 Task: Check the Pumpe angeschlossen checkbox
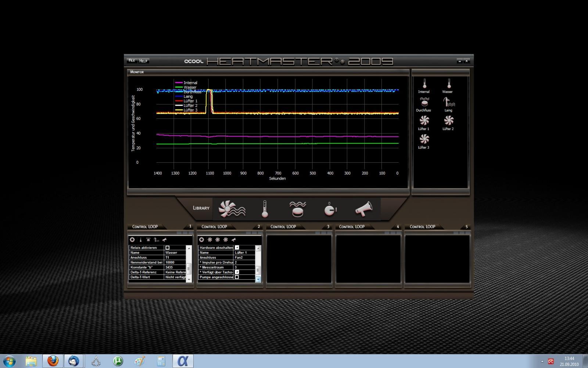pyautogui.click(x=237, y=277)
